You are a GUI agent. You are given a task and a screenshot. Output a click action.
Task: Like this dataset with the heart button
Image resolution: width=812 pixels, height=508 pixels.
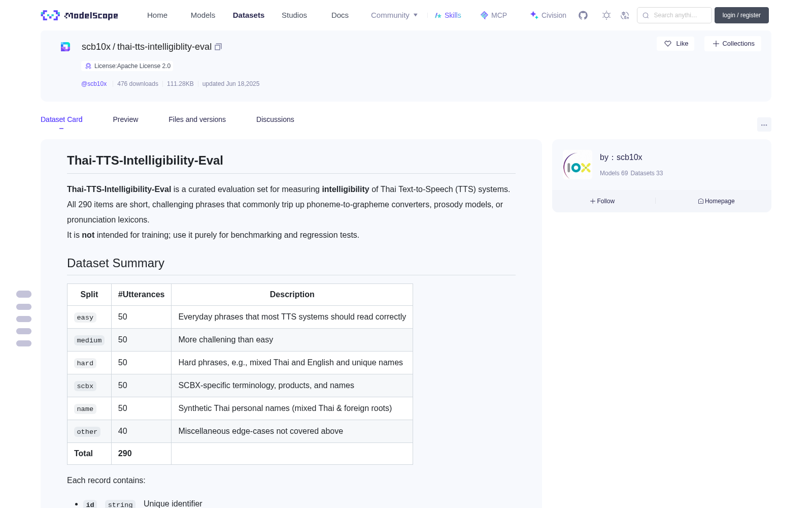676,44
